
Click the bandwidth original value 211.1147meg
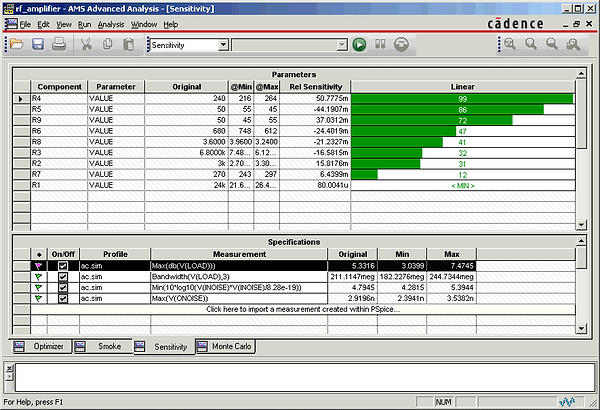click(352, 276)
